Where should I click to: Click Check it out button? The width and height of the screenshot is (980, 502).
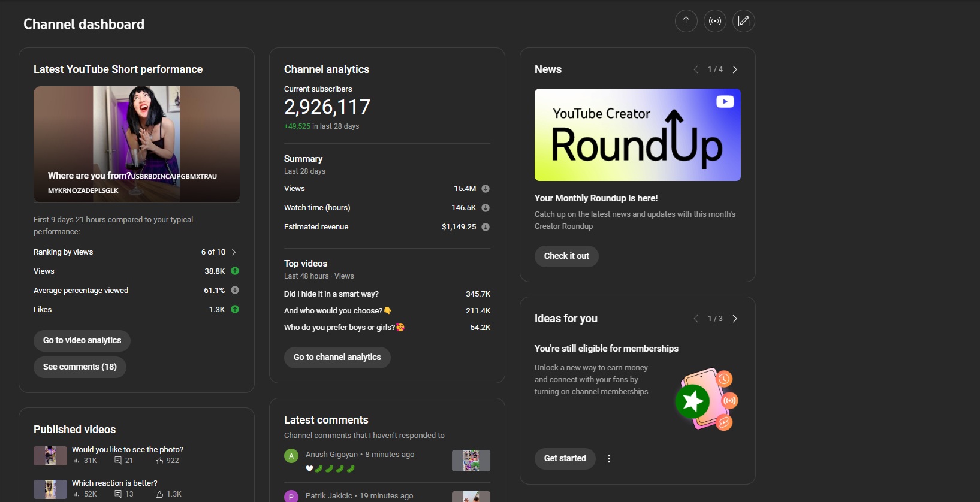pos(566,256)
